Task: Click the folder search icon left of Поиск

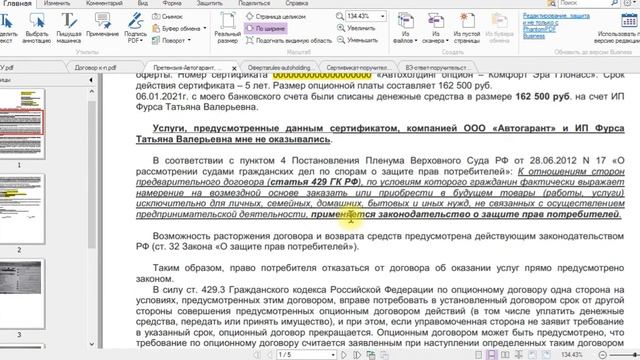Action: pyautogui.click(x=551, y=3)
